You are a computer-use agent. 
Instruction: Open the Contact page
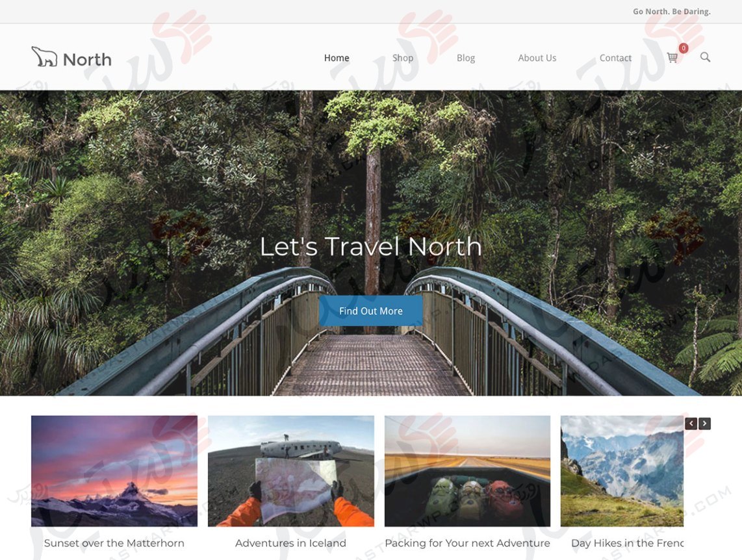615,58
